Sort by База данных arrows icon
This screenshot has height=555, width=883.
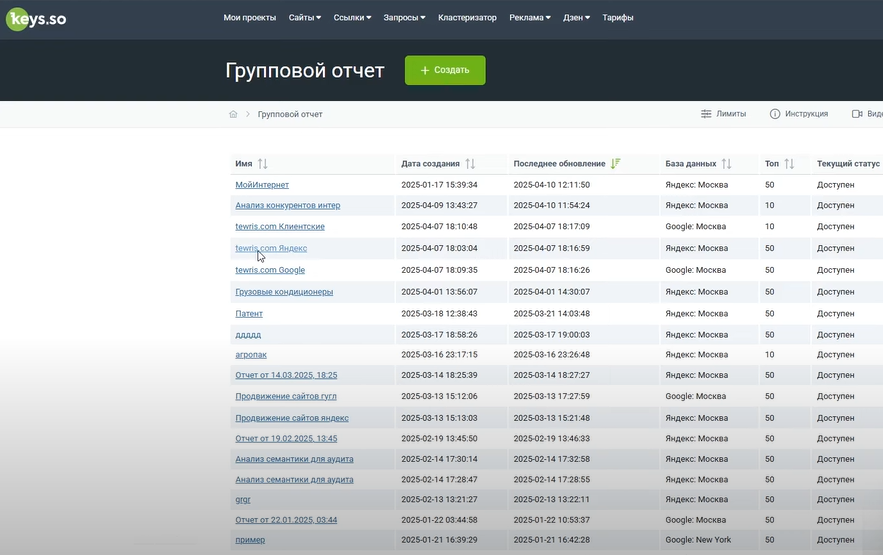point(727,163)
